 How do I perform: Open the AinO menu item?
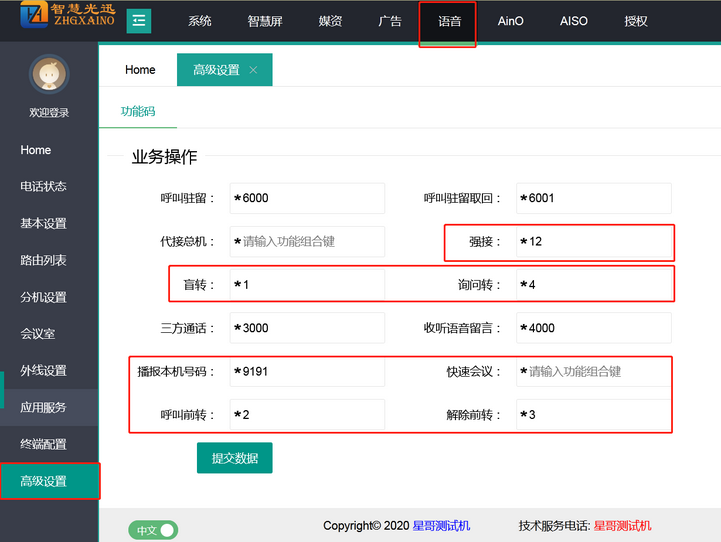click(510, 21)
